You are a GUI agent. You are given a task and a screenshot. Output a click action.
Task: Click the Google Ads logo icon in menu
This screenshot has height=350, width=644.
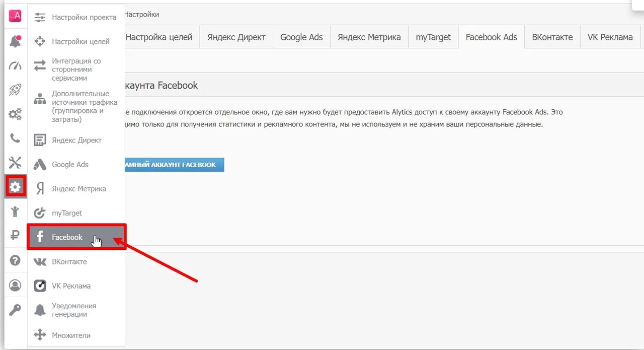tap(40, 164)
